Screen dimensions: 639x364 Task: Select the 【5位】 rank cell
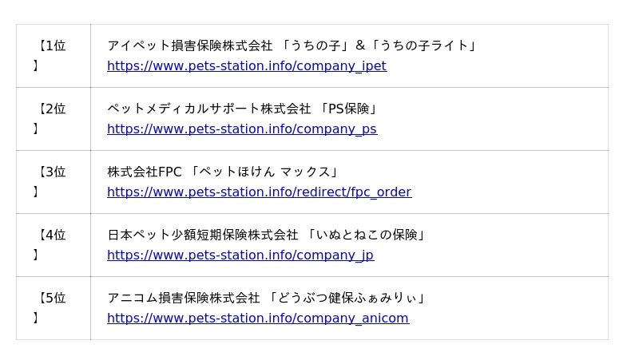(x=53, y=308)
